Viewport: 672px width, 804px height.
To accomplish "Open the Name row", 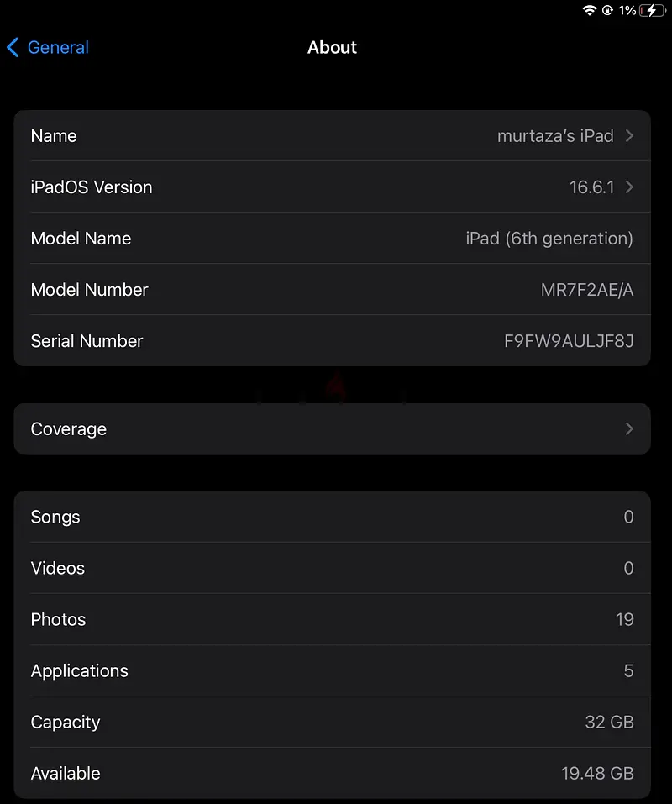I will [x=332, y=136].
